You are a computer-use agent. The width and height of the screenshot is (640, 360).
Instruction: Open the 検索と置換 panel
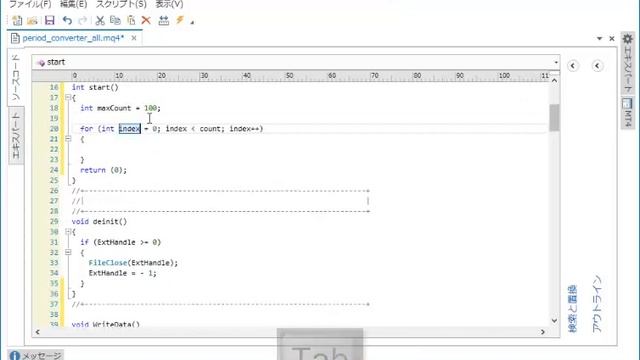point(572,309)
